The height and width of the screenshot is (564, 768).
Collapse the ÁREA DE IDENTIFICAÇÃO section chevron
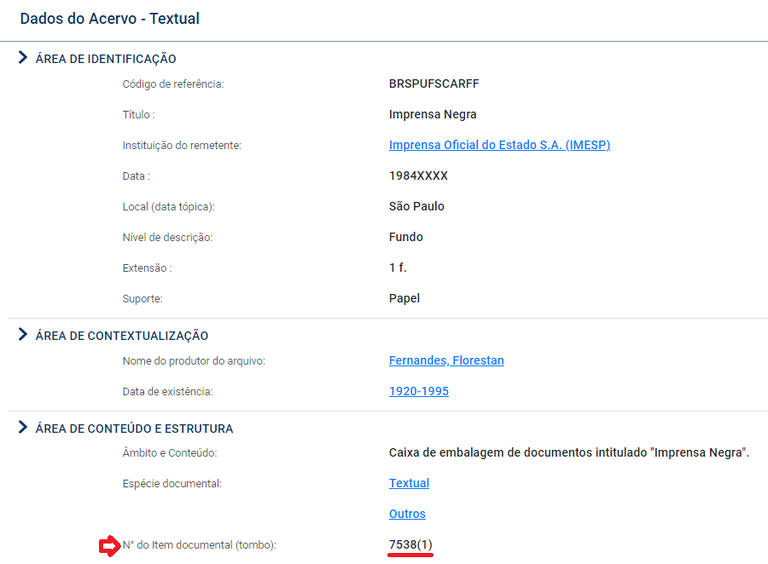tap(23, 58)
